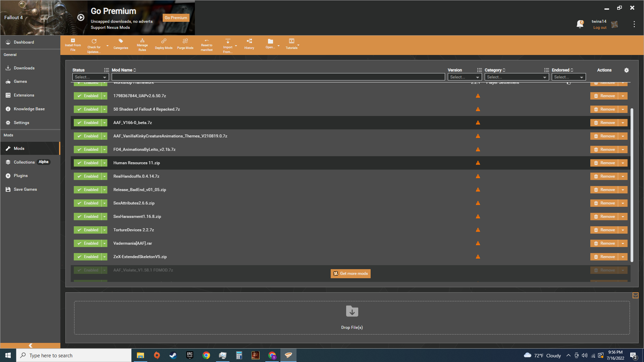Viewport: 644px width, 362px height.
Task: Expand status options for Release_BadEnd_v01_05.zip
Action: coord(105,190)
